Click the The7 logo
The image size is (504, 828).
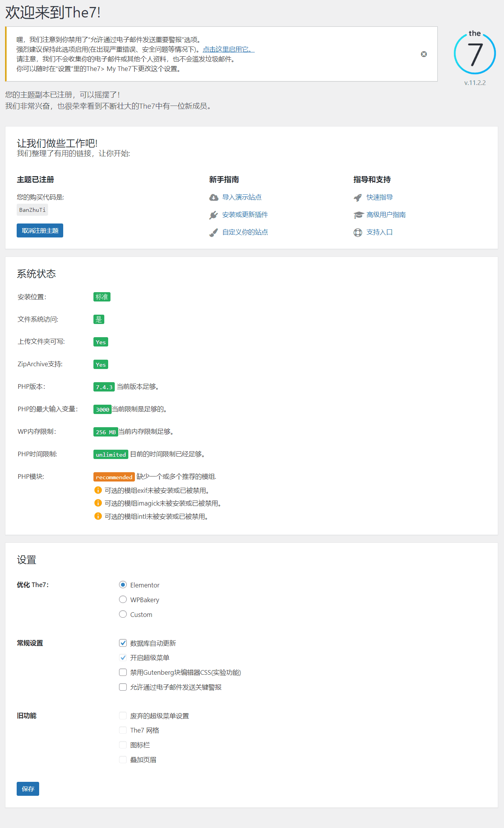[x=475, y=52]
